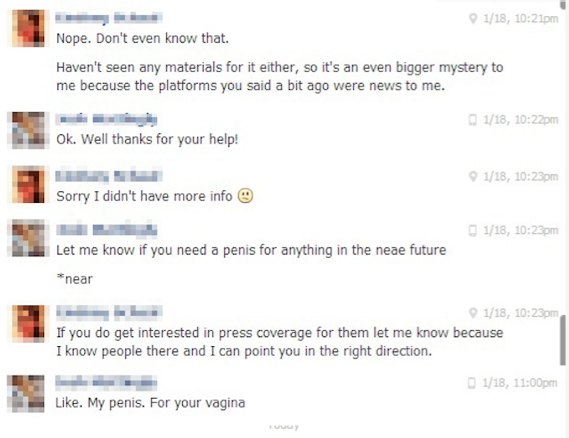
Task: Open avatar beside 'Sorry I didn't have more info'
Action: (x=28, y=184)
